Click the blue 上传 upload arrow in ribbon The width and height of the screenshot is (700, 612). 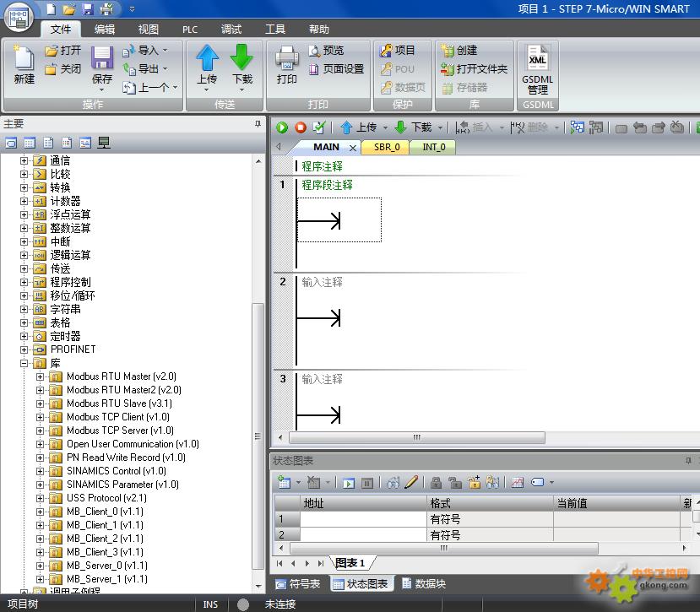(207, 57)
